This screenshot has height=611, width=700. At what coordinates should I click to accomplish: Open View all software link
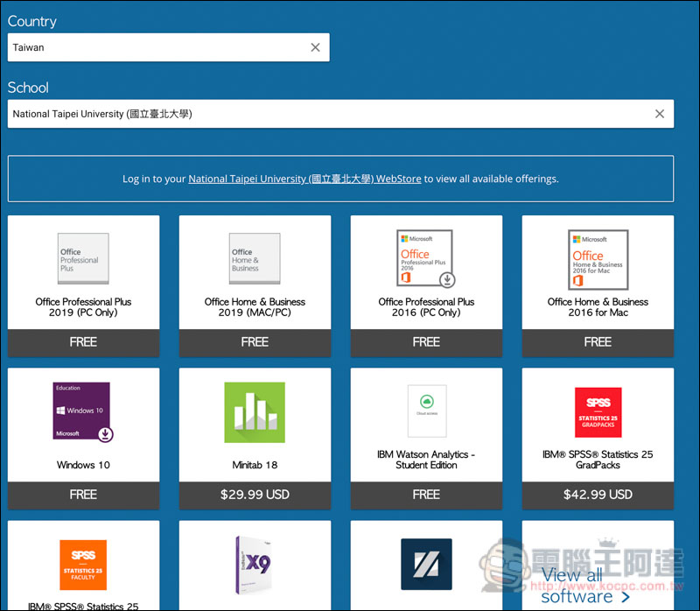(585, 586)
